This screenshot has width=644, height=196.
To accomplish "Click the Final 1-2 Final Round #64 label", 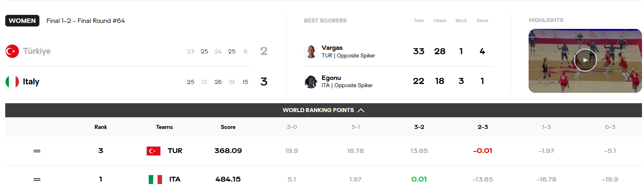I will 86,20.
